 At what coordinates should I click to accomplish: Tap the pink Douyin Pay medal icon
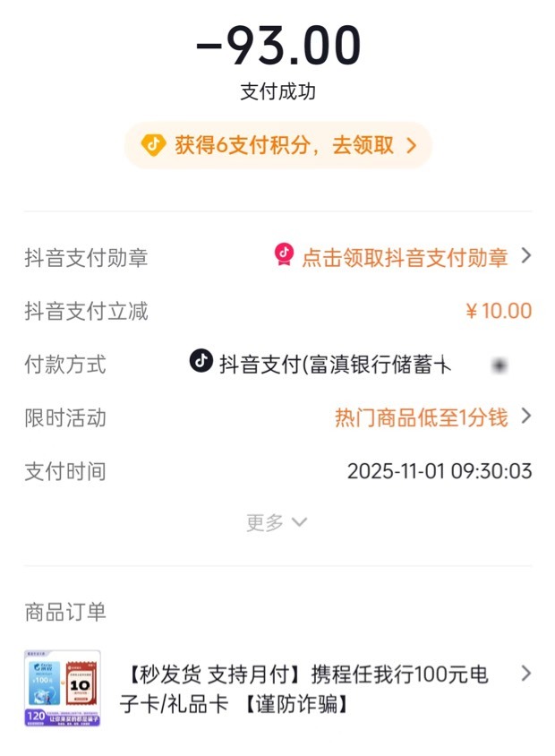click(284, 256)
